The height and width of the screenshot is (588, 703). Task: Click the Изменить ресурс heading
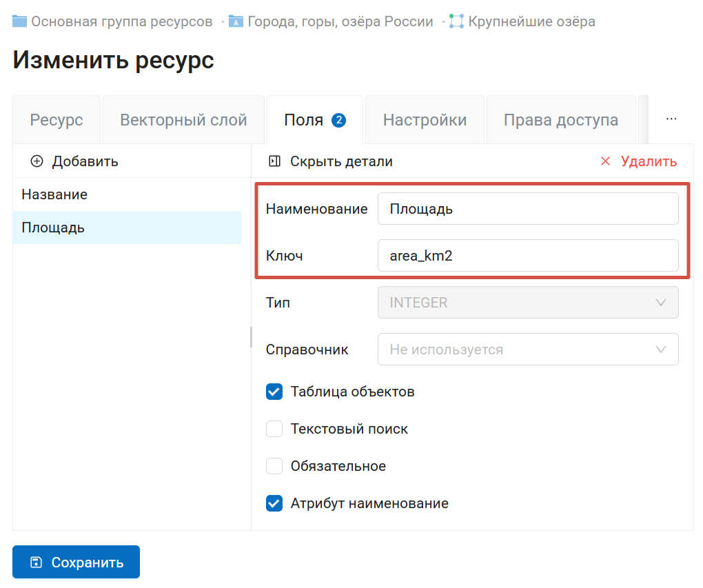[114, 60]
